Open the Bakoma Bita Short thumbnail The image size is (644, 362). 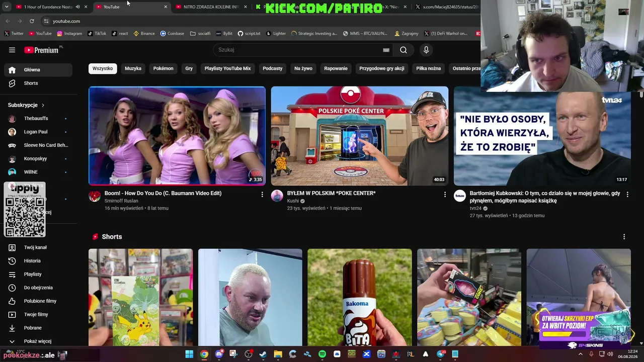coord(360,297)
